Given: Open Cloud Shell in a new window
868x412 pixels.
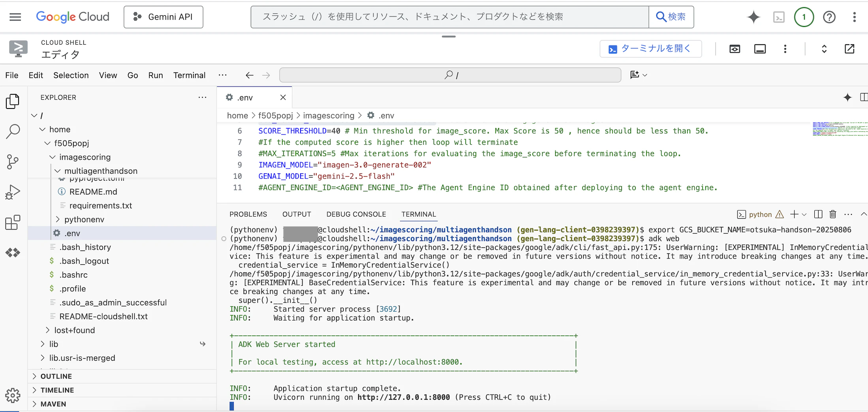Looking at the screenshot, I should [x=849, y=49].
